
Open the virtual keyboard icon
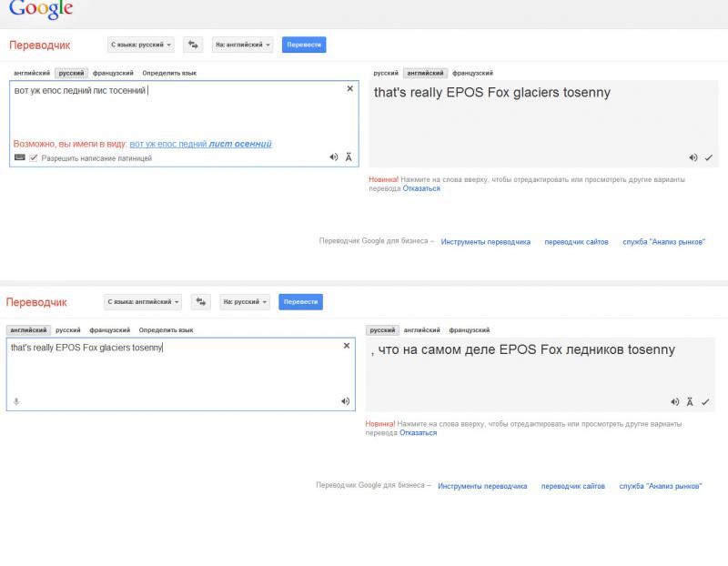coord(20,157)
